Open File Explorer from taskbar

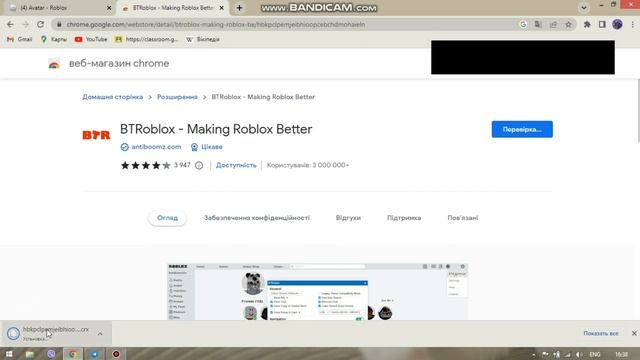29,354
